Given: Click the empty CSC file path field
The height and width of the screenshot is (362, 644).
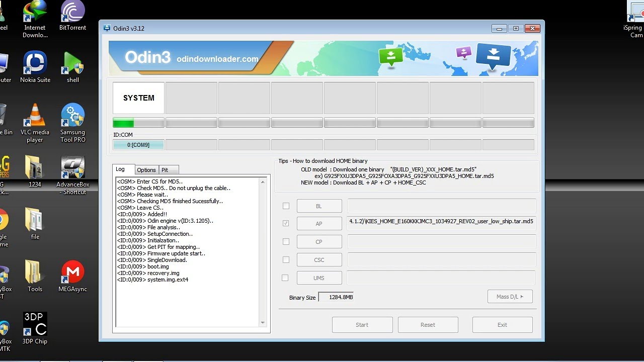Looking at the screenshot, I should coord(441,260).
